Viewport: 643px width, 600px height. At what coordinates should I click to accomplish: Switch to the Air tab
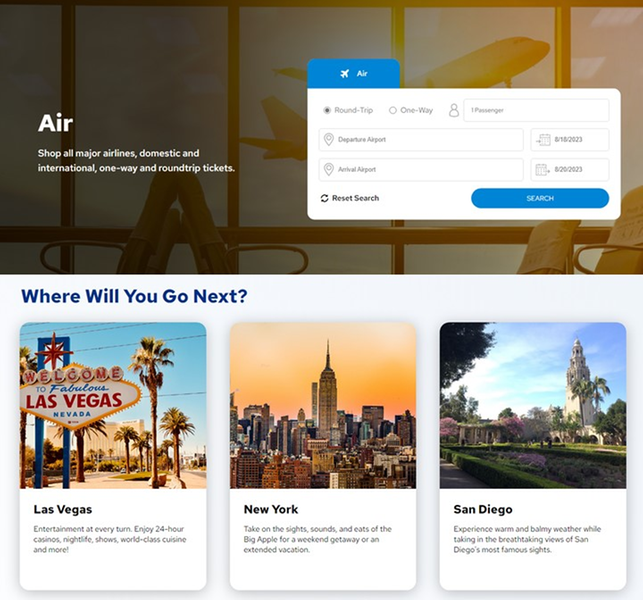[x=354, y=74]
